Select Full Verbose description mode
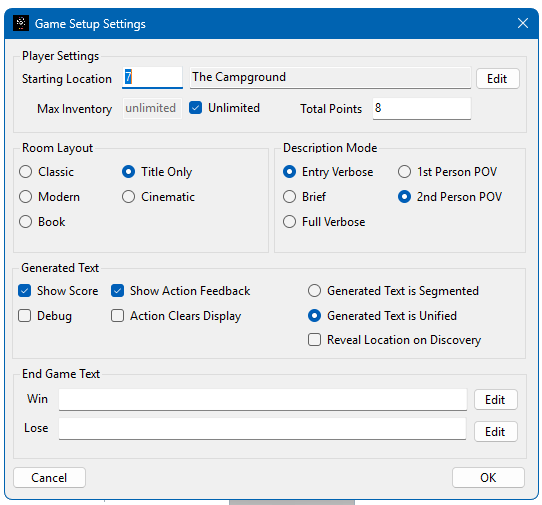This screenshot has width=542, height=505. 289,222
